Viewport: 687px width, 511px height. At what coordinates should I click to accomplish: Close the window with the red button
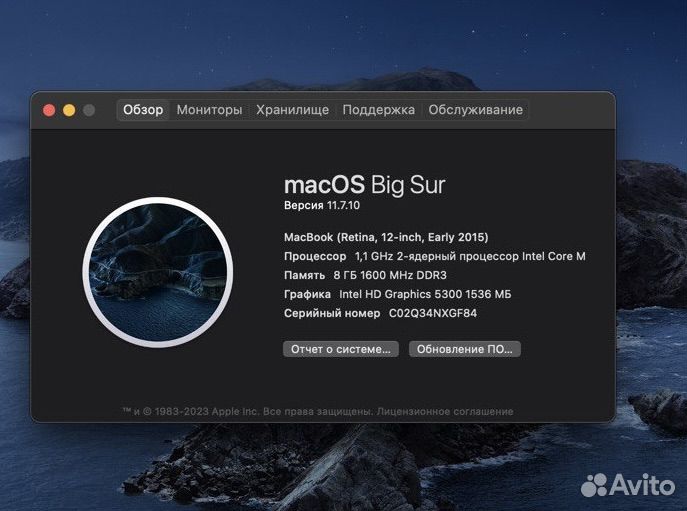coord(49,110)
